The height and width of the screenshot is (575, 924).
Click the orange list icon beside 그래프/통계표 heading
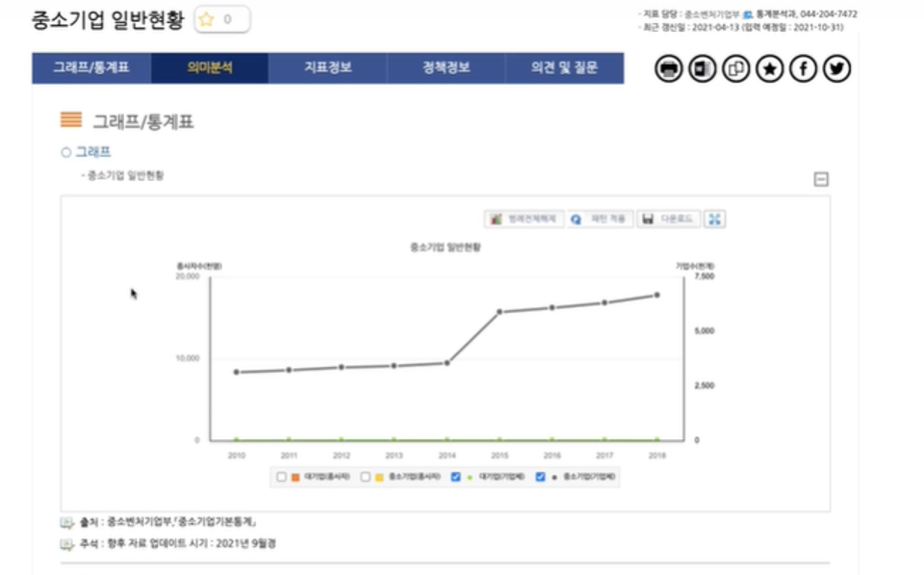[70, 119]
